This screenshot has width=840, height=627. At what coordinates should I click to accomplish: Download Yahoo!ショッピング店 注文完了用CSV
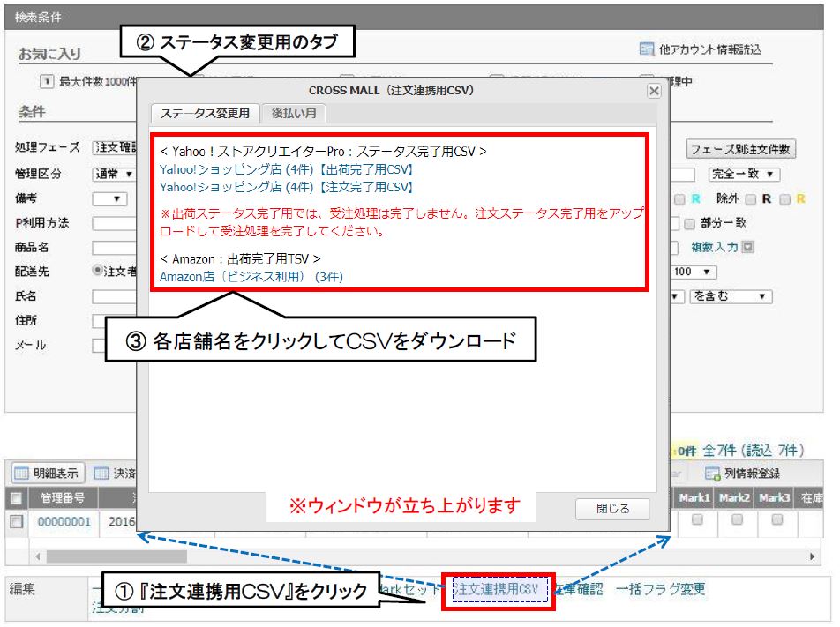point(287,188)
